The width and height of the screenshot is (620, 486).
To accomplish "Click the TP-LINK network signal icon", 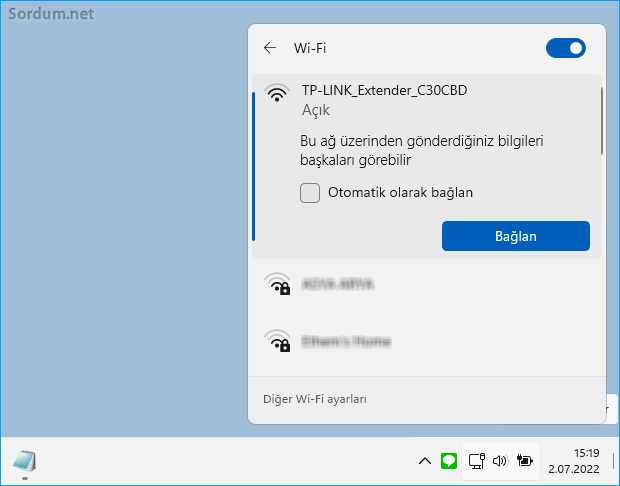I will [277, 93].
